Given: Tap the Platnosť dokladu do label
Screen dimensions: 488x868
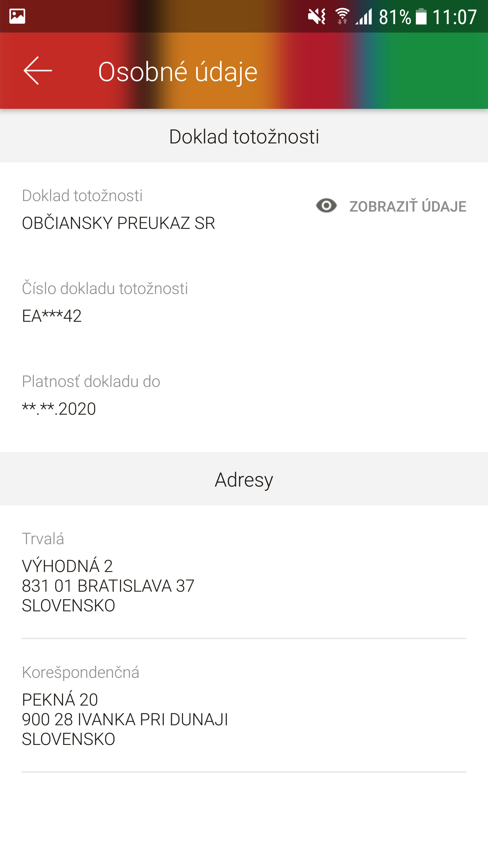Looking at the screenshot, I should (x=91, y=381).
